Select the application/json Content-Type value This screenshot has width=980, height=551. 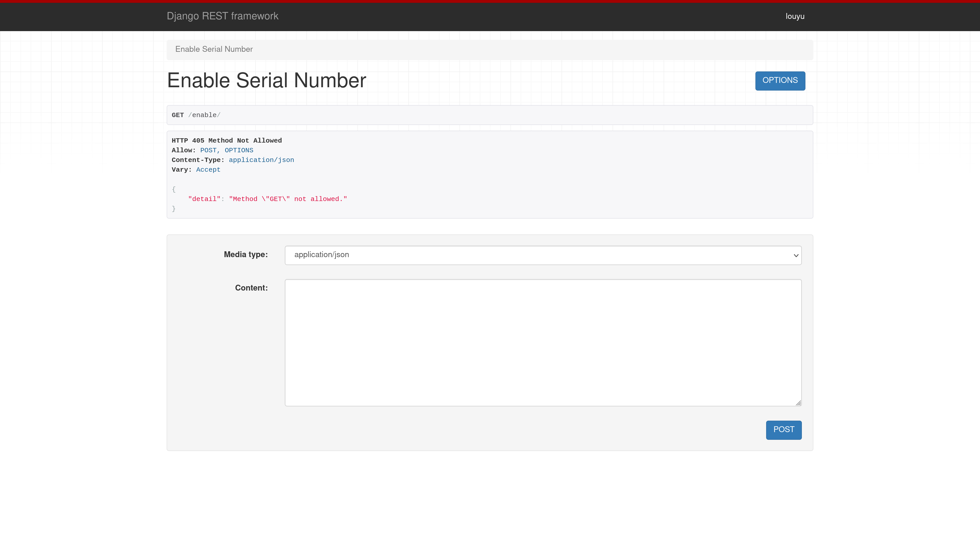click(261, 160)
